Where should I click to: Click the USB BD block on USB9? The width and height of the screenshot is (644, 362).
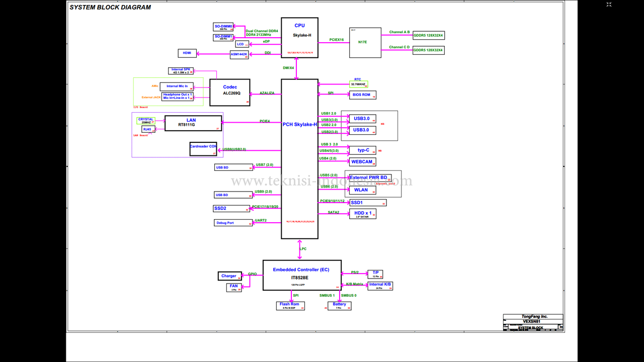click(x=233, y=195)
